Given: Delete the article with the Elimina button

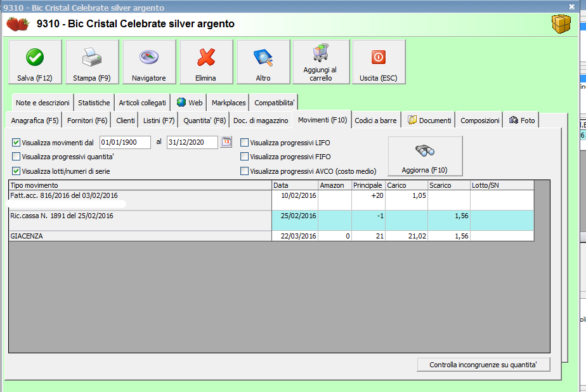Looking at the screenshot, I should coord(206,62).
